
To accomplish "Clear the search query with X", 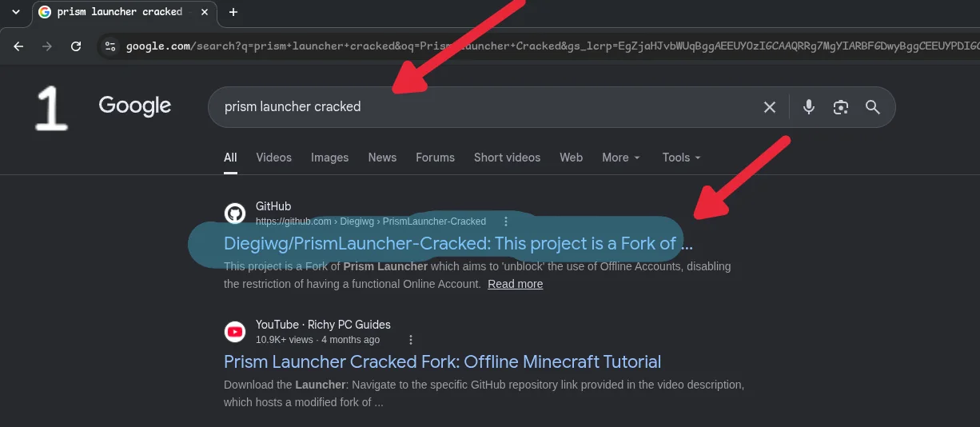I will [770, 106].
